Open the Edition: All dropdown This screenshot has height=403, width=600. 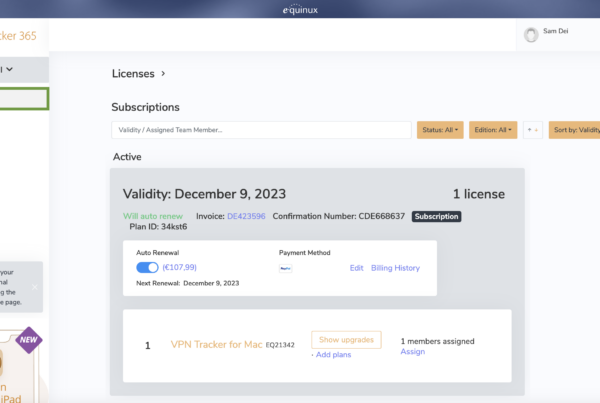click(493, 130)
